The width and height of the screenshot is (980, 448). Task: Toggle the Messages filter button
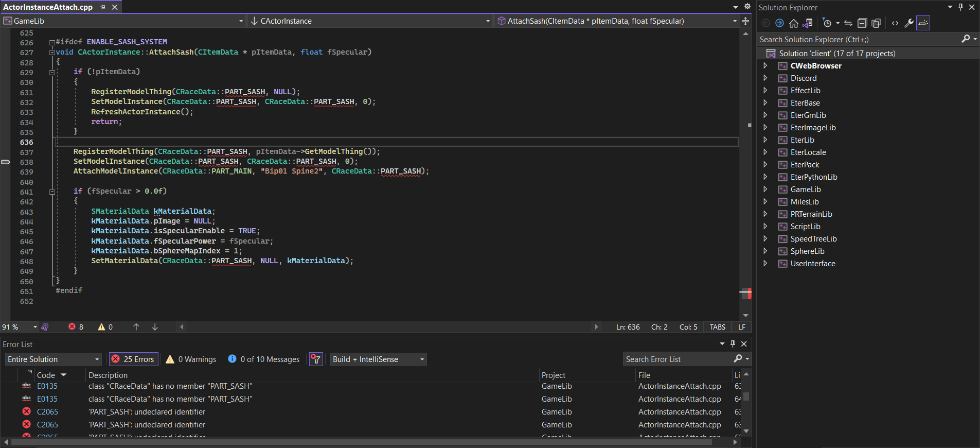263,359
